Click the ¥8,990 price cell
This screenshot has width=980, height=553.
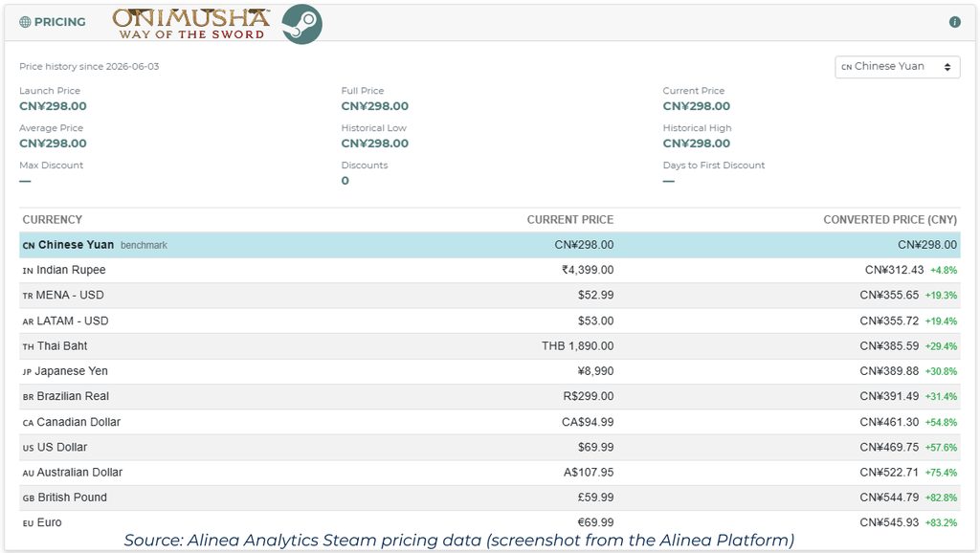[x=595, y=371]
